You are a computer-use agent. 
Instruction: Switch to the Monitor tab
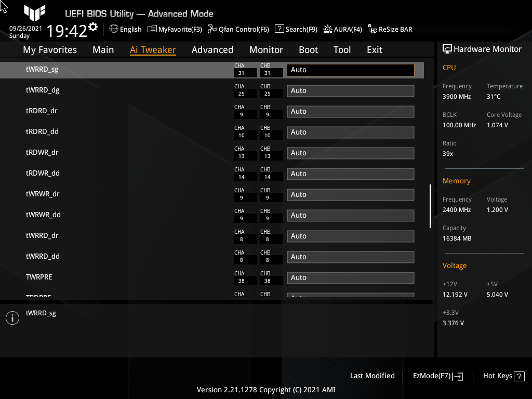[266, 49]
